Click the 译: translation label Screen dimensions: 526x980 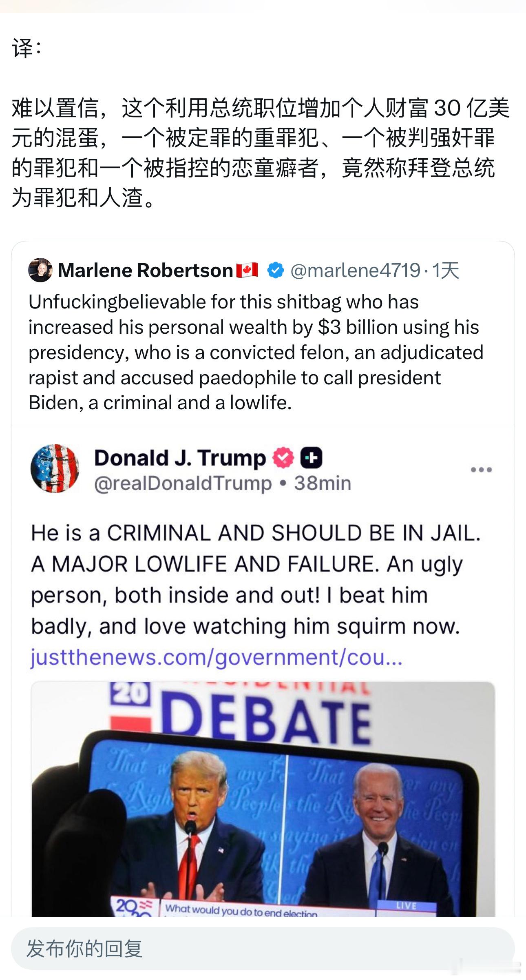click(x=27, y=49)
